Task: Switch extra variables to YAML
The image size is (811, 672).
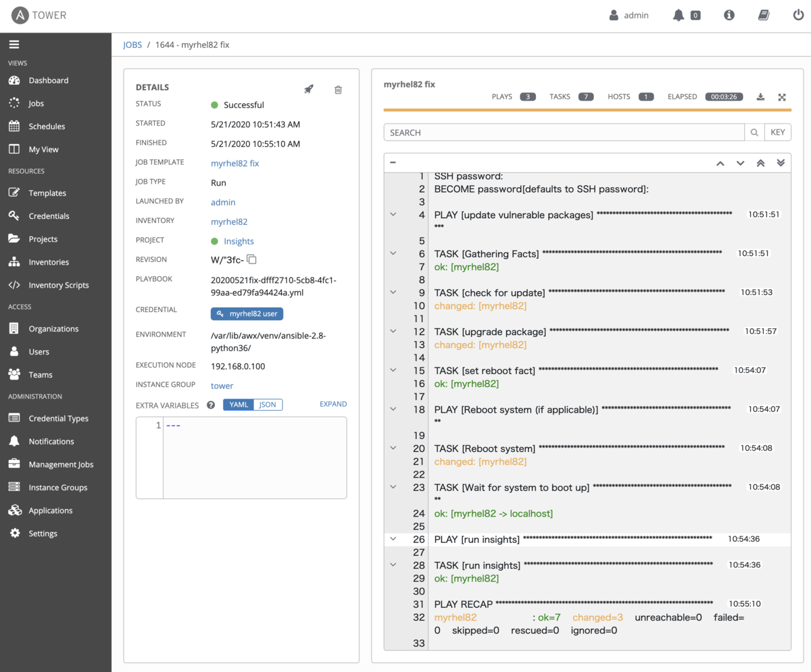Action: click(x=239, y=405)
